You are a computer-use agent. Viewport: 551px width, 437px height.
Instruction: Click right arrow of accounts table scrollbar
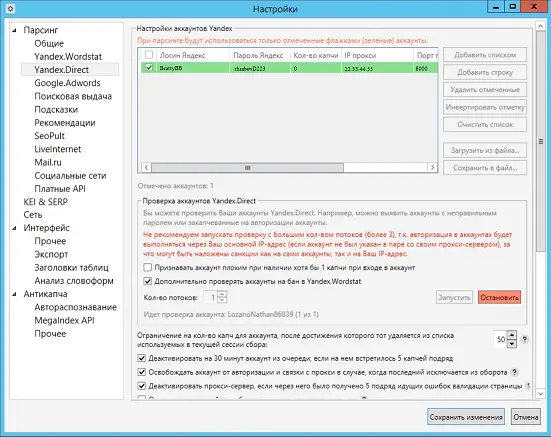[433, 168]
